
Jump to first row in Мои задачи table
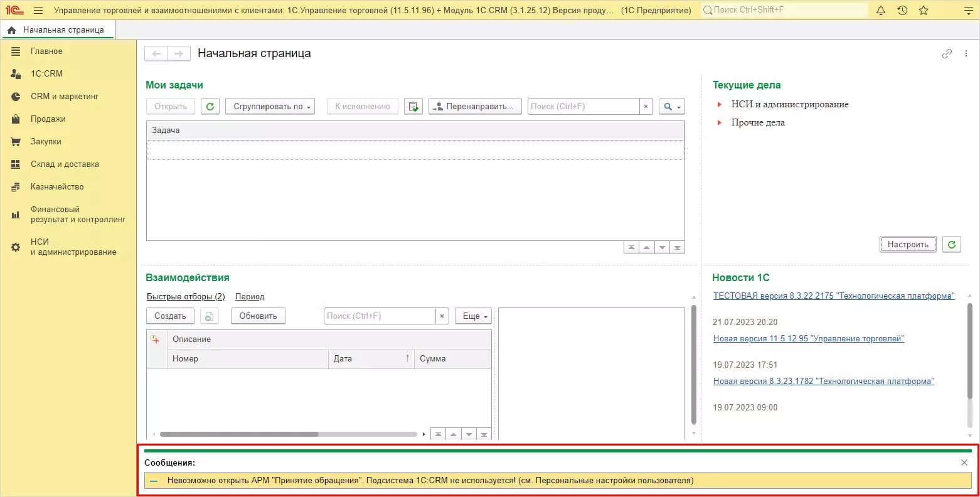(631, 248)
